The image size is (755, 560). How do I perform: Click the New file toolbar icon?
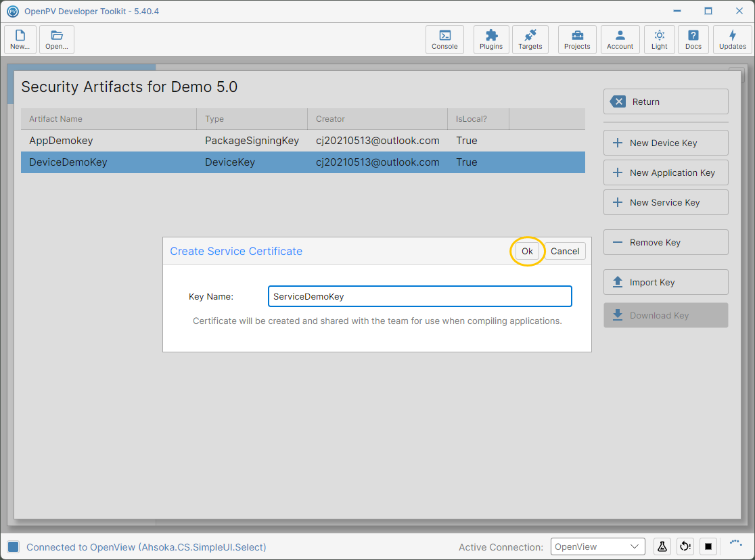pyautogui.click(x=20, y=39)
